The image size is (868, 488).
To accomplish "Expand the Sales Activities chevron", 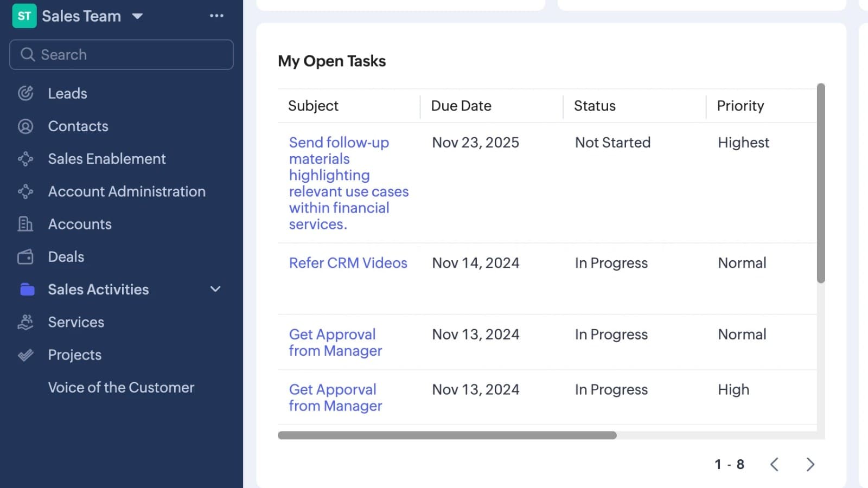I will pos(215,289).
